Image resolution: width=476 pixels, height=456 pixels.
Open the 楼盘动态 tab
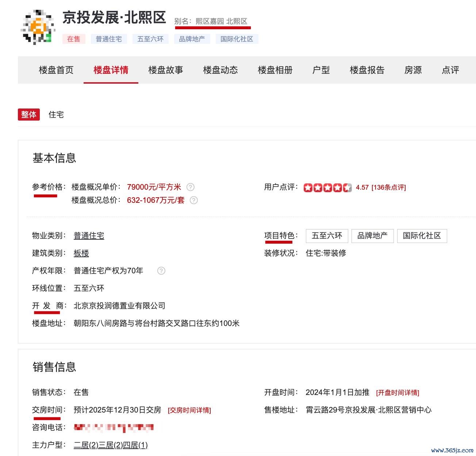(220, 70)
